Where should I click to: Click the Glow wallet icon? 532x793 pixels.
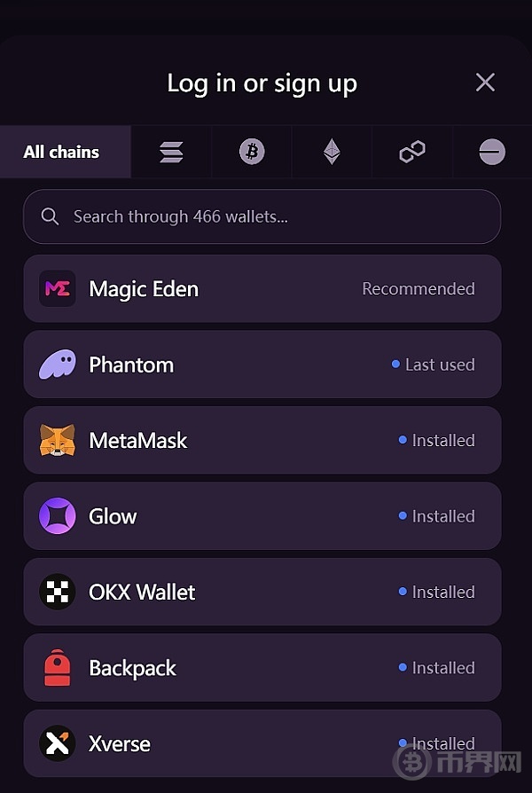point(58,516)
